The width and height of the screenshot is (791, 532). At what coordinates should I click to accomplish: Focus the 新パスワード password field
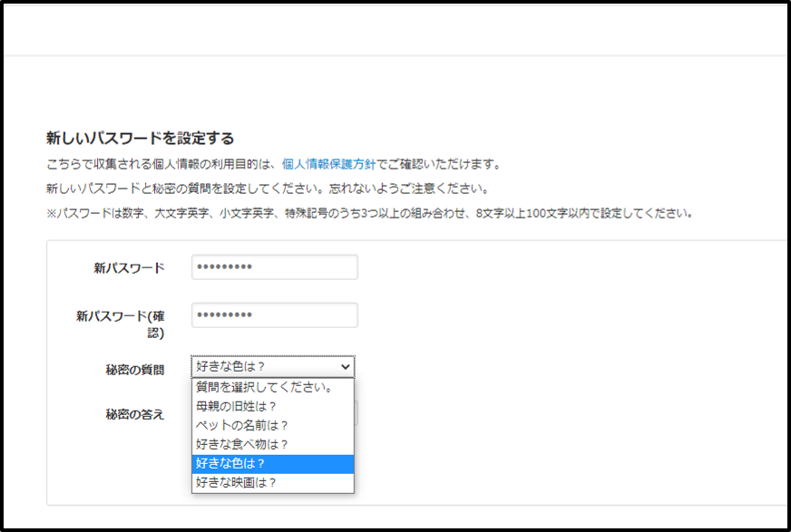[x=274, y=267]
